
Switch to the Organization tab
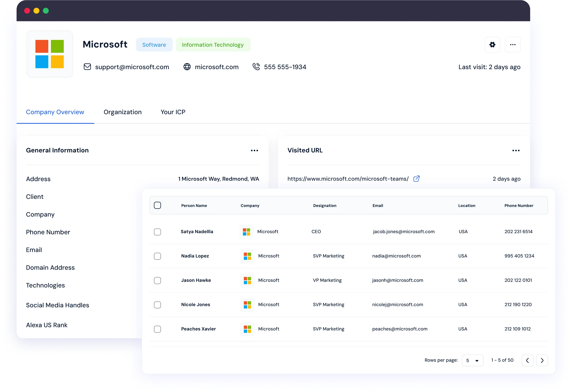(x=123, y=112)
